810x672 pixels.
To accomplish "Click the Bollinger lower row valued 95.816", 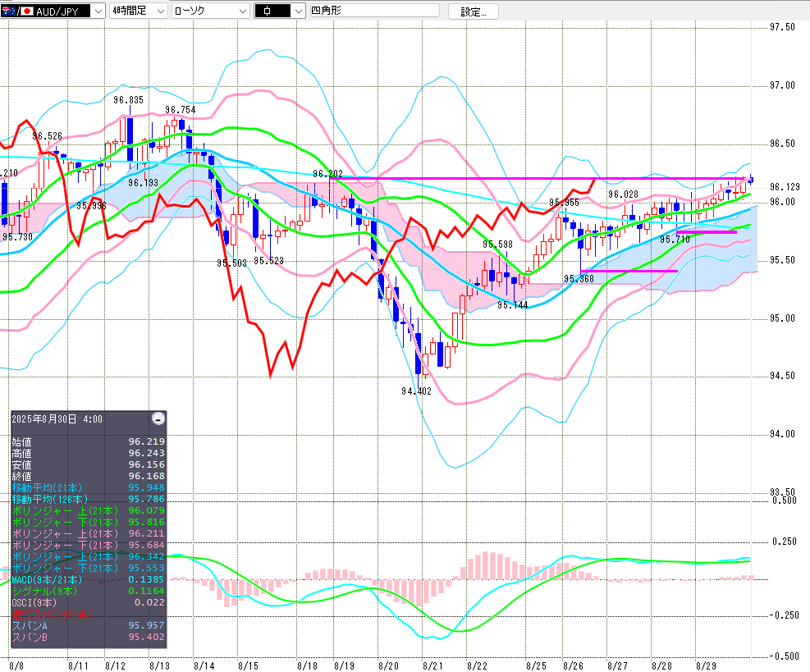I will [x=89, y=522].
